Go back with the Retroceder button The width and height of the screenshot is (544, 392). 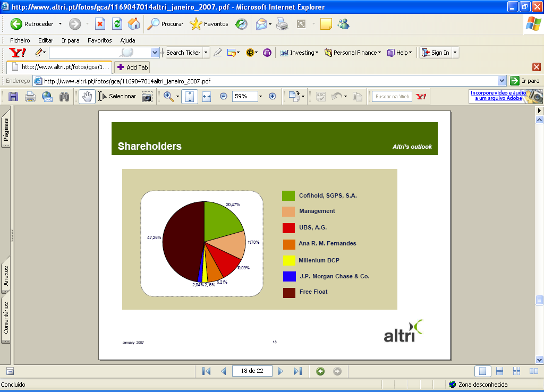[x=32, y=24]
